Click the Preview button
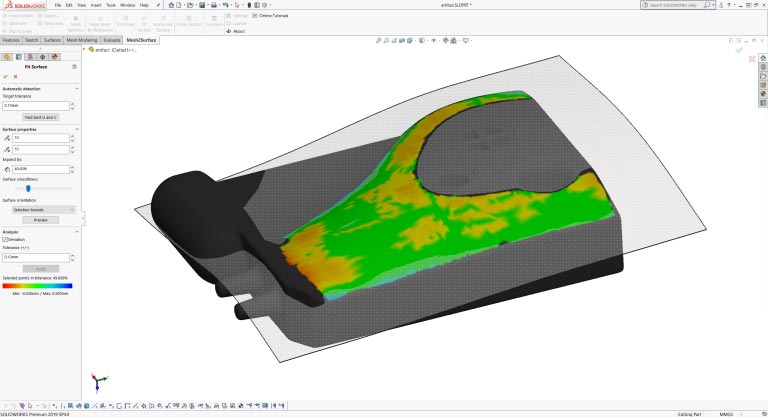The image size is (768, 417). tap(40, 219)
